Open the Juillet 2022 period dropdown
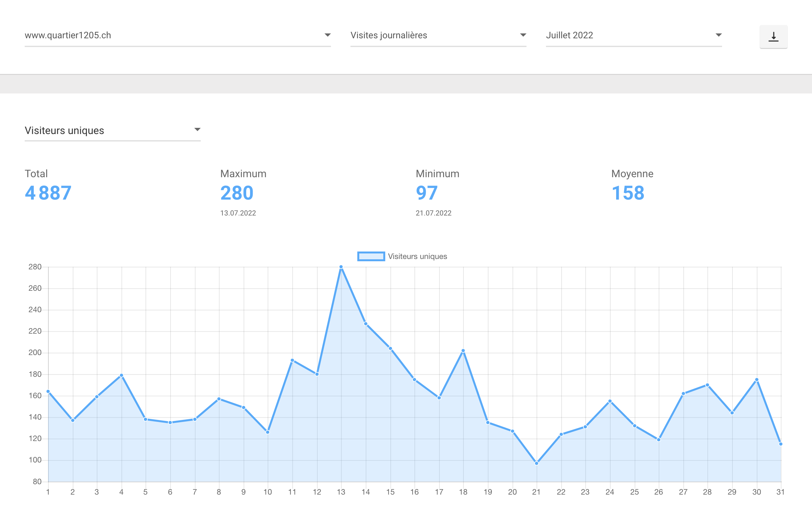812x516 pixels. click(x=634, y=35)
